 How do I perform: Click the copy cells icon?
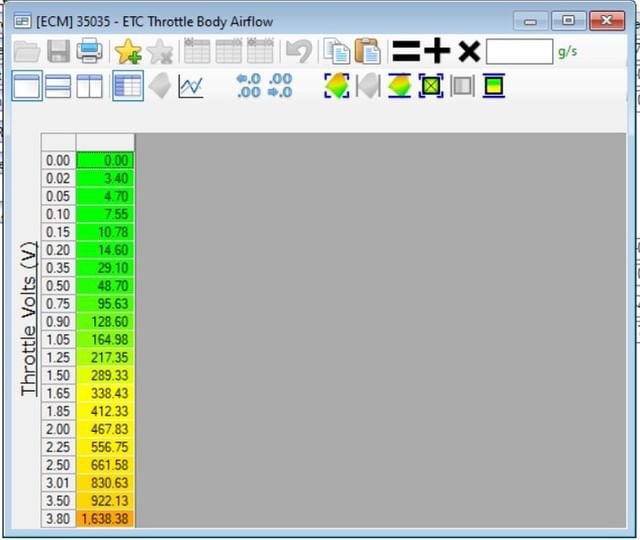[x=338, y=50]
